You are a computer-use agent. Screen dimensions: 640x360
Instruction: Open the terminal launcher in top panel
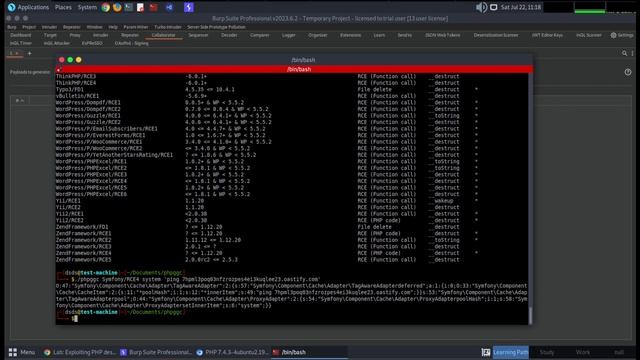point(129,7)
